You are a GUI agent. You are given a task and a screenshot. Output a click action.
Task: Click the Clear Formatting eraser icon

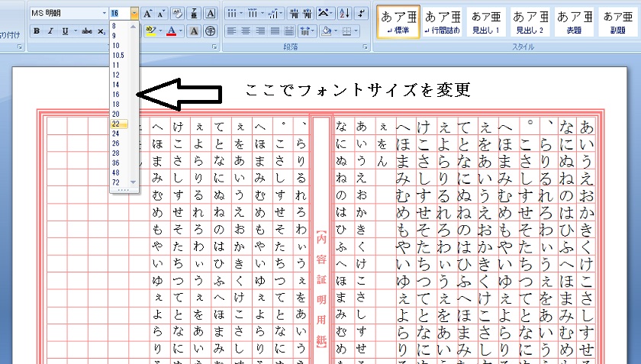pos(177,13)
